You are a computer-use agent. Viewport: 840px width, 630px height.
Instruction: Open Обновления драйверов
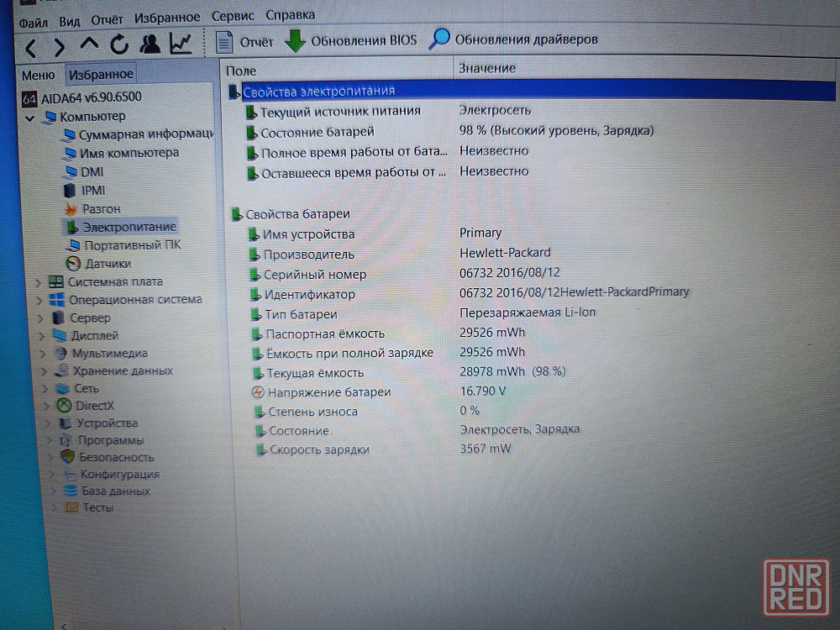coord(514,39)
